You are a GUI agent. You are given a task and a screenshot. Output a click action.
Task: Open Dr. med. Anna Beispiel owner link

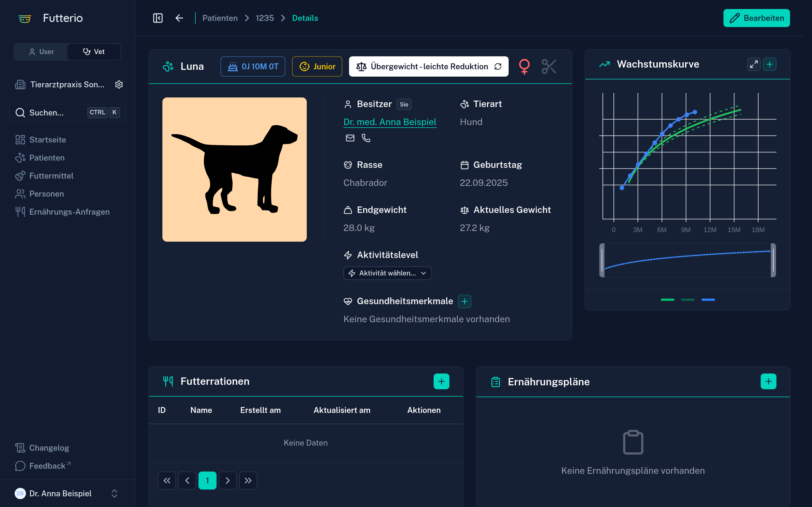390,122
